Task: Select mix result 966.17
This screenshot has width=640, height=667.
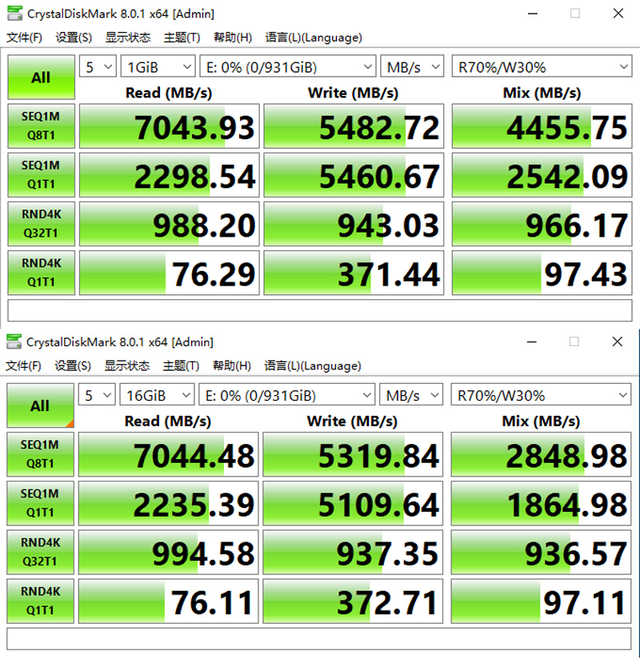Action: pyautogui.click(x=542, y=224)
